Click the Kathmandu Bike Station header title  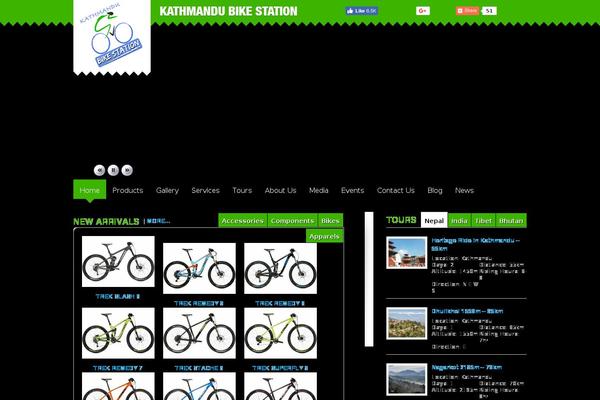(228, 11)
